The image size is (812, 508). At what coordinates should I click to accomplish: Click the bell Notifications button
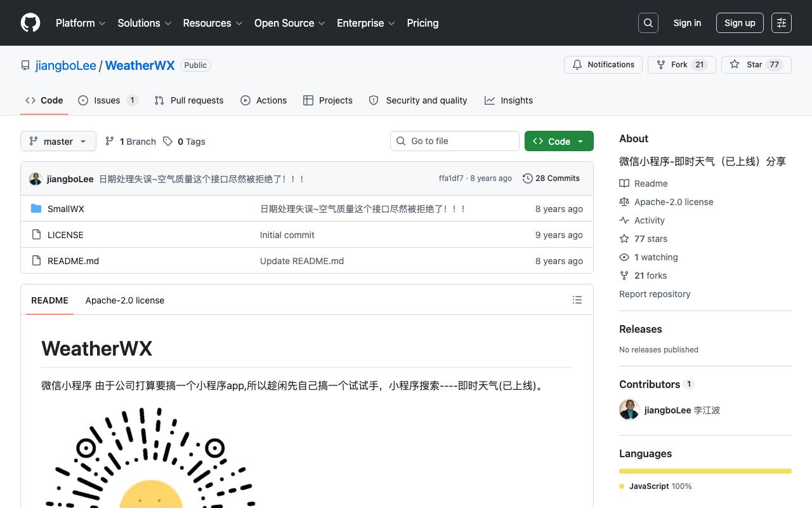(603, 65)
